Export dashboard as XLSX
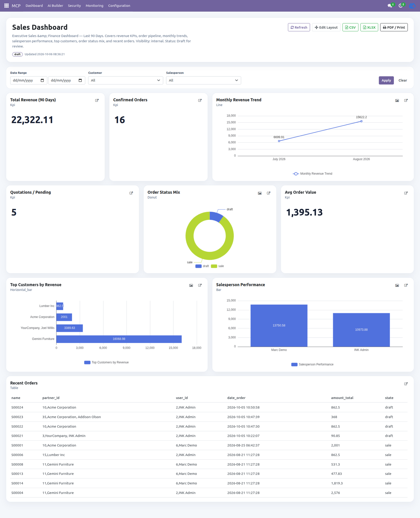Viewport: 420px width, 518px height. [x=369, y=28]
